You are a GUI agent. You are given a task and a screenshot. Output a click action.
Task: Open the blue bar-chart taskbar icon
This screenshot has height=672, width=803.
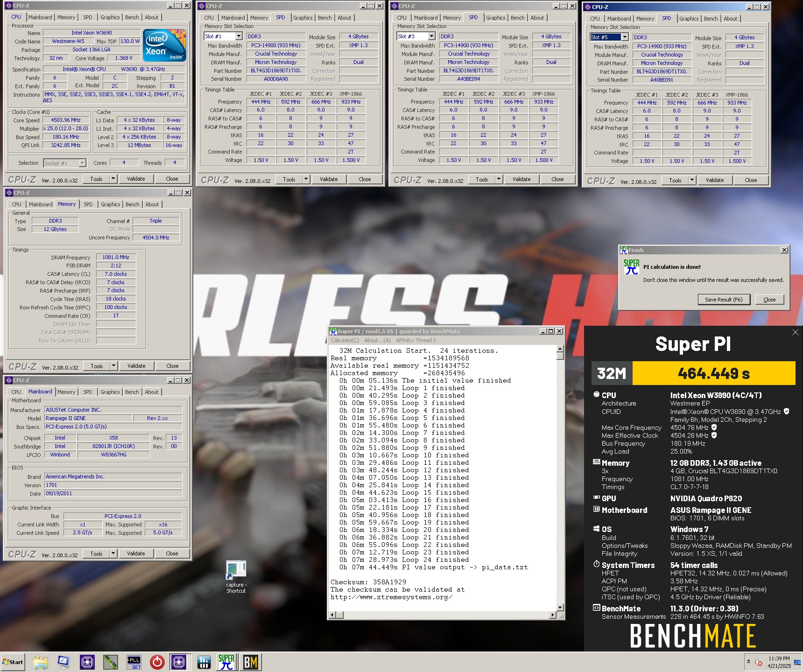click(204, 662)
